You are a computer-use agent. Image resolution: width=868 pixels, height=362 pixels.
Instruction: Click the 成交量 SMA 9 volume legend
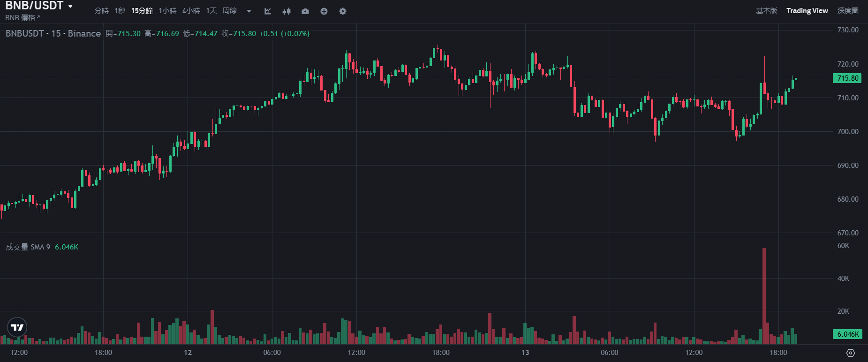[x=28, y=247]
